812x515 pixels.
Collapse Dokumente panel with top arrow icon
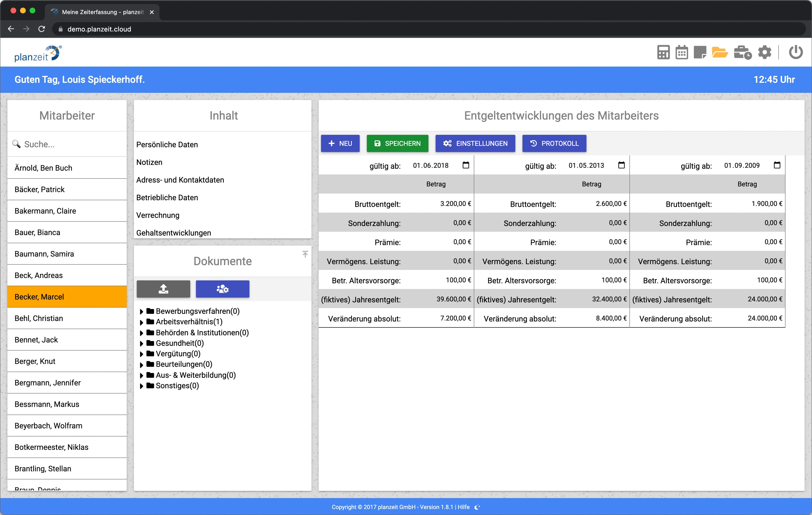(305, 254)
